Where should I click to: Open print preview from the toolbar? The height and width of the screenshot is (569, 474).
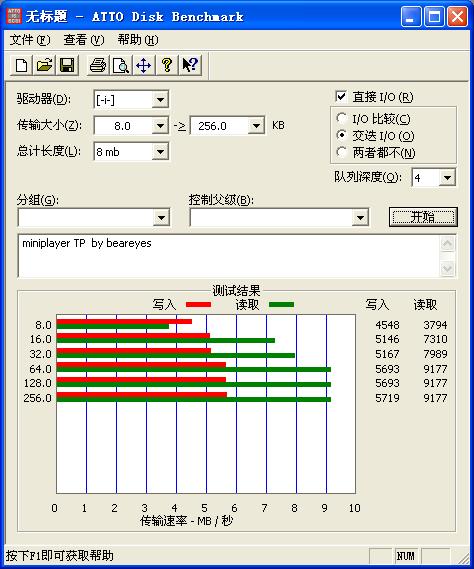[x=121, y=65]
